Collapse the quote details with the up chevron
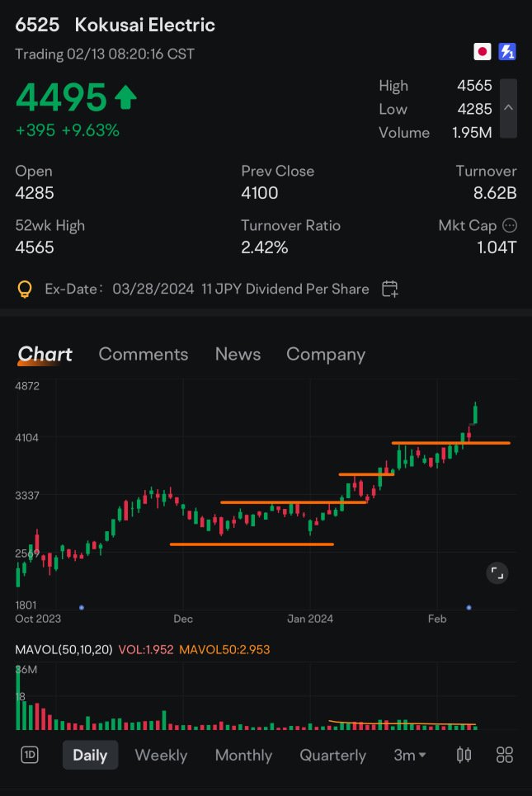 point(508,108)
